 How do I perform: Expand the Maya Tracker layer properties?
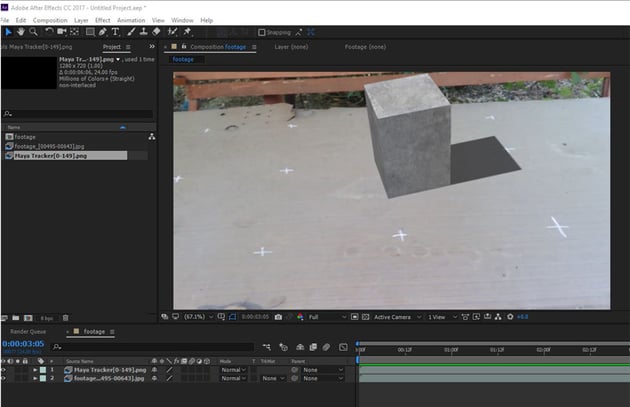click(35, 370)
